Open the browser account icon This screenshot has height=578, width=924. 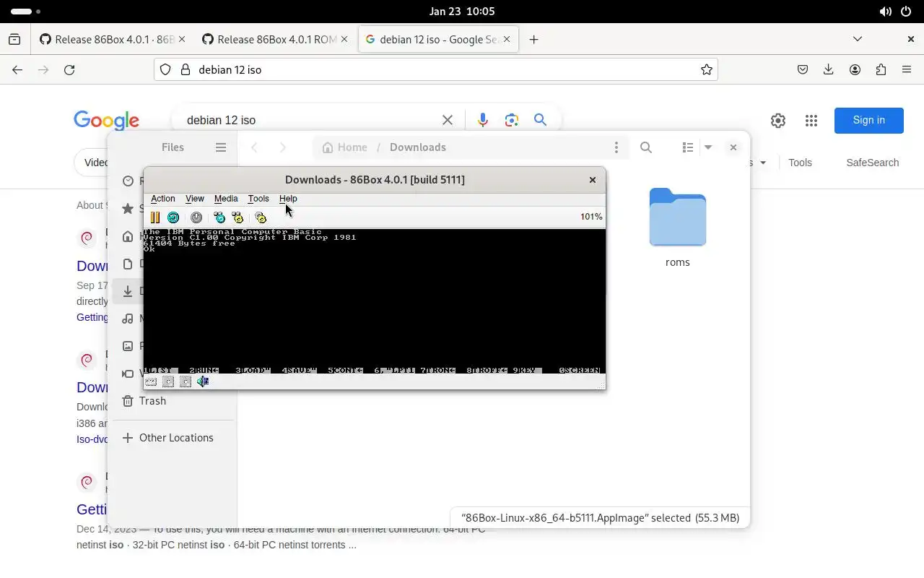(855, 70)
